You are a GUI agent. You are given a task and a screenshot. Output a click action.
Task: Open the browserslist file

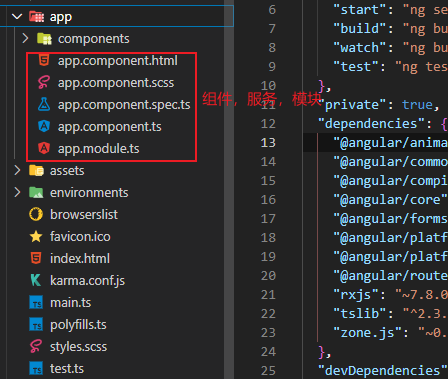(x=84, y=215)
